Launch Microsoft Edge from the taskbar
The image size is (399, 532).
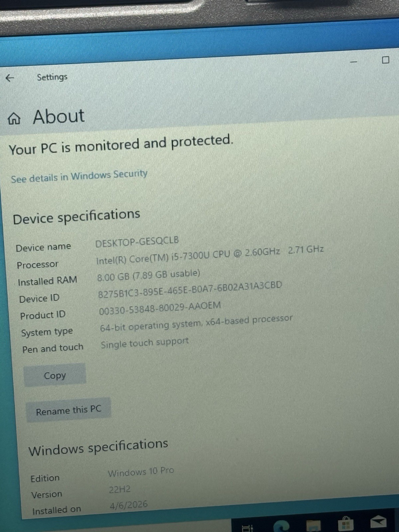pos(281,526)
